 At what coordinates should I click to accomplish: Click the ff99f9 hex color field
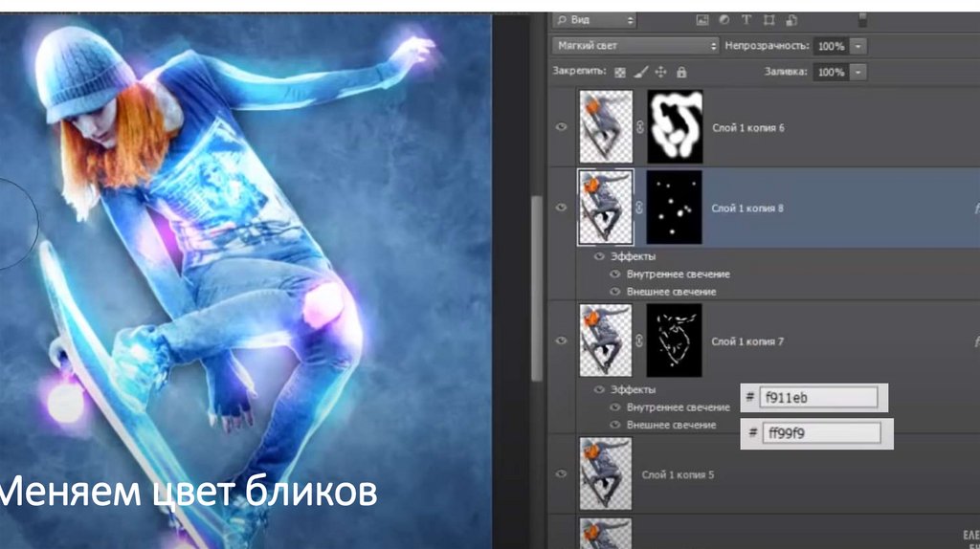click(x=821, y=433)
